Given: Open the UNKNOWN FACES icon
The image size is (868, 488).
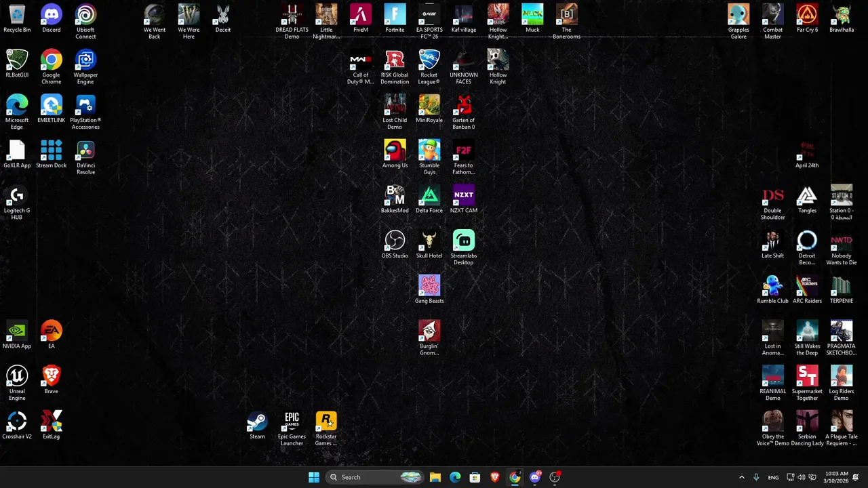Looking at the screenshot, I should [x=464, y=67].
